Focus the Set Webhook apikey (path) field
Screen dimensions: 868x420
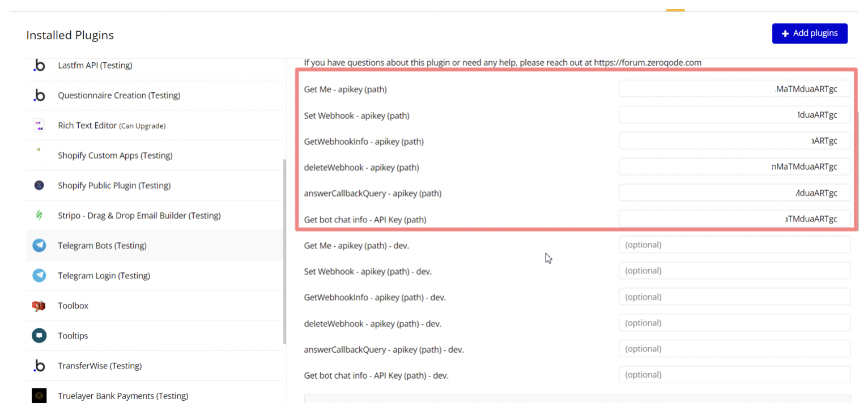click(x=734, y=115)
